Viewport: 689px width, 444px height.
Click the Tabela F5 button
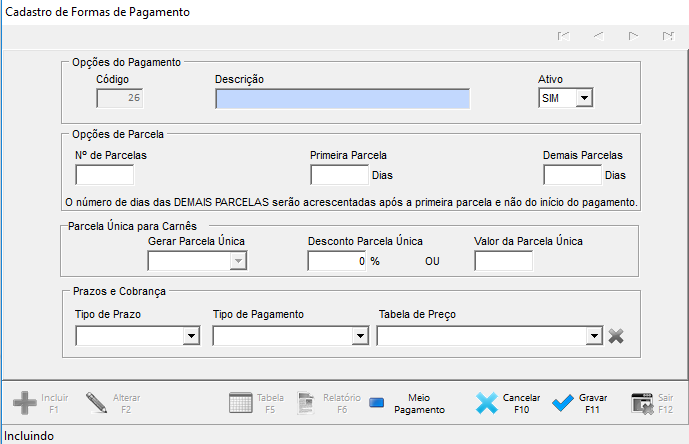click(257, 403)
